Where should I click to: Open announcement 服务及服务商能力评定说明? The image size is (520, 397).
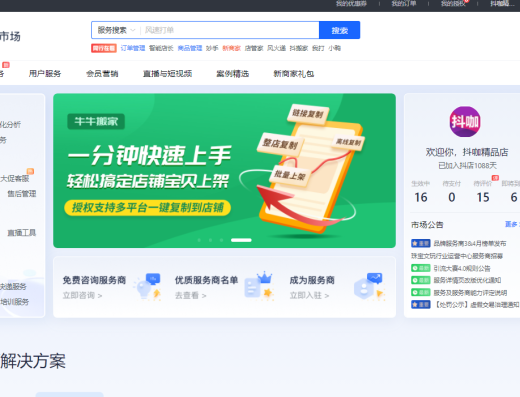(470, 293)
